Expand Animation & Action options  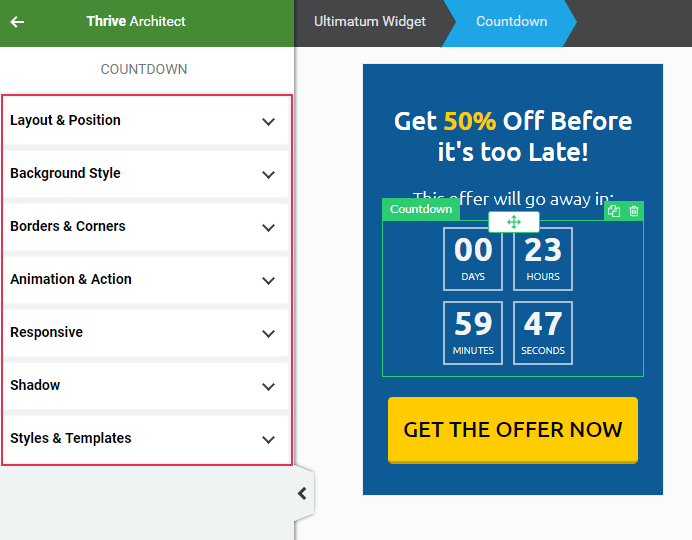pos(146,279)
